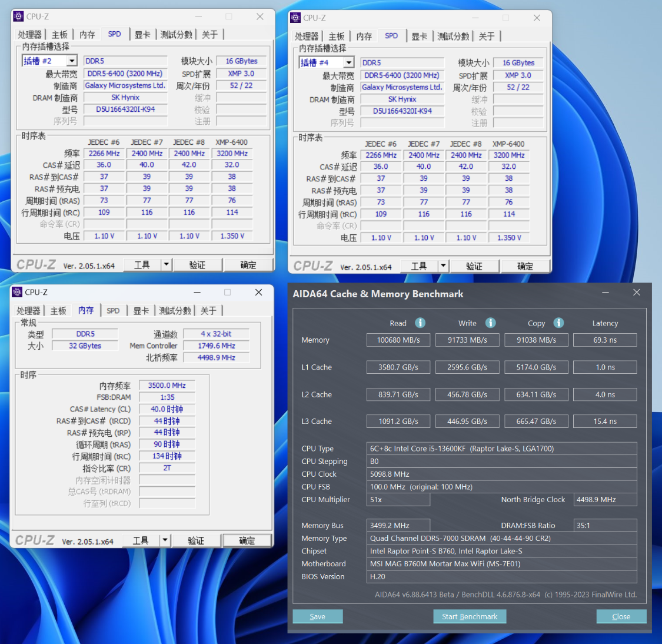662x644 pixels.
Task: Close the memory timings CPU-Z window
Action: tap(259, 292)
